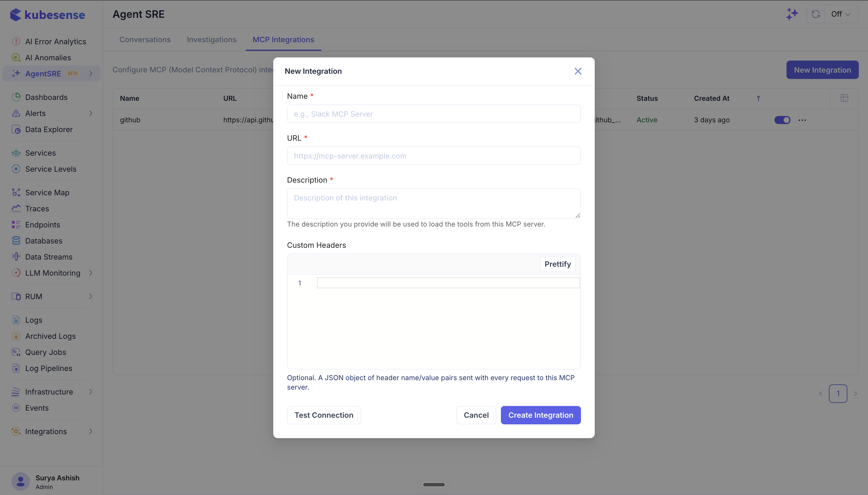Click the previous page arrow
This screenshot has height=495, width=868.
point(820,394)
